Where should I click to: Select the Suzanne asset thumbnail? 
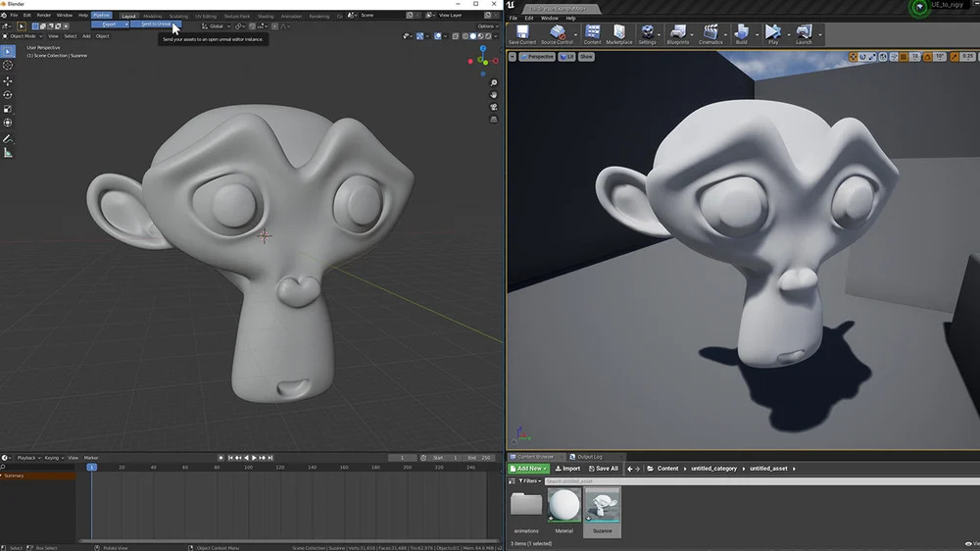[x=602, y=507]
